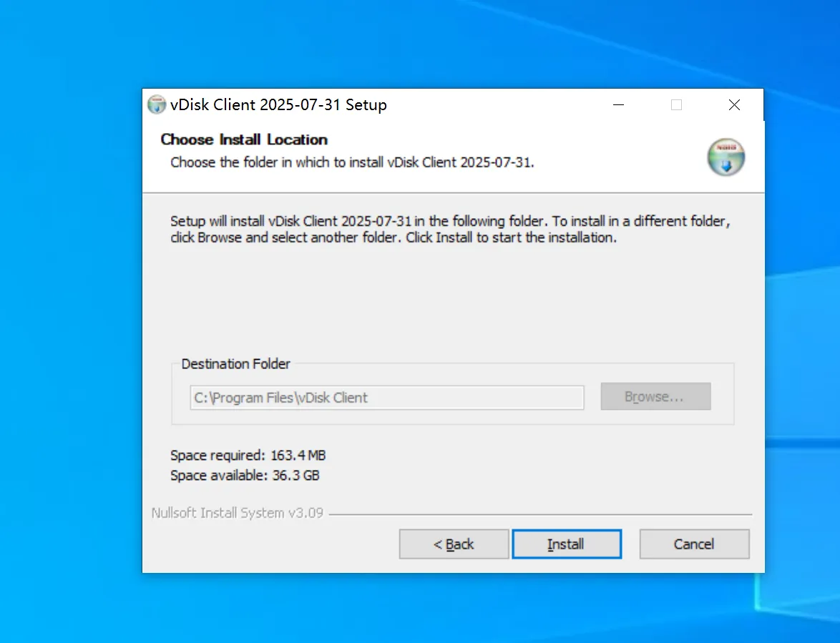Click the 'Setup will install vDisk Client' paragraph
840x643 pixels.
pyautogui.click(x=450, y=229)
